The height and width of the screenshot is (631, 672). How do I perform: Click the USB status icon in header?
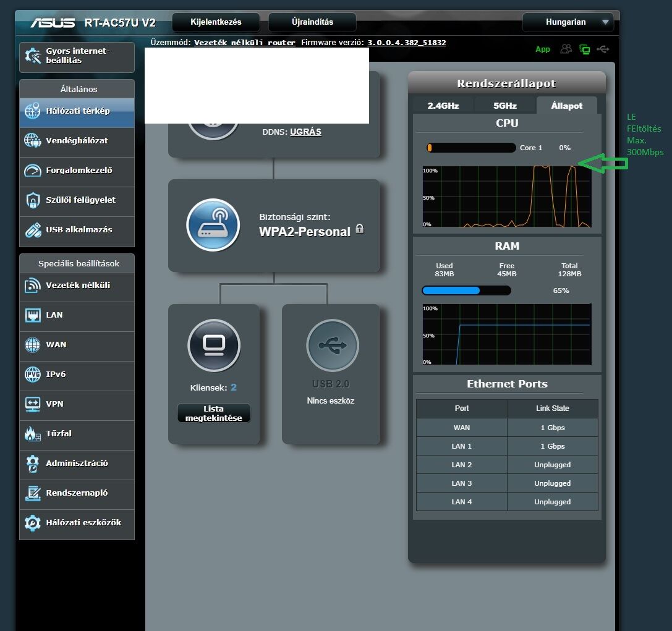pos(603,49)
